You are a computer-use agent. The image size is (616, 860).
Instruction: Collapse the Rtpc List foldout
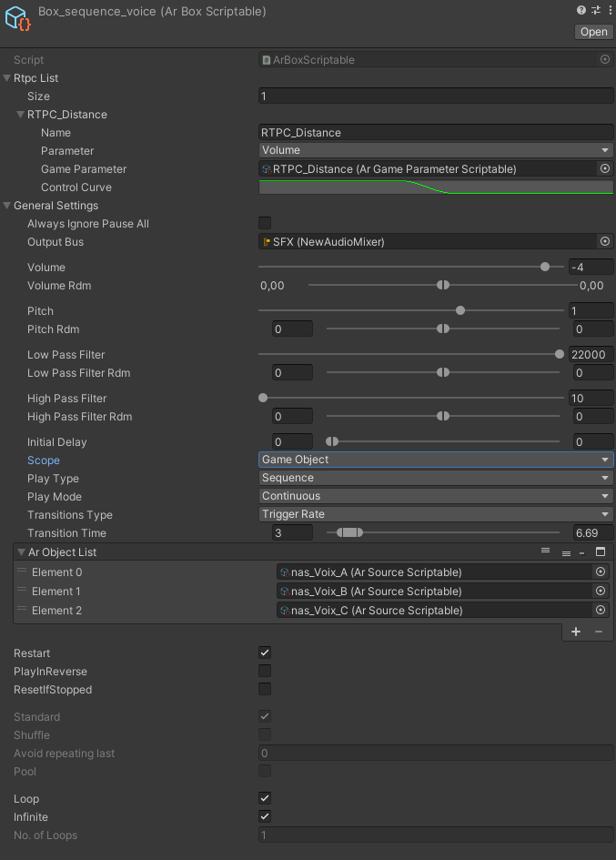pyautogui.click(x=7, y=78)
